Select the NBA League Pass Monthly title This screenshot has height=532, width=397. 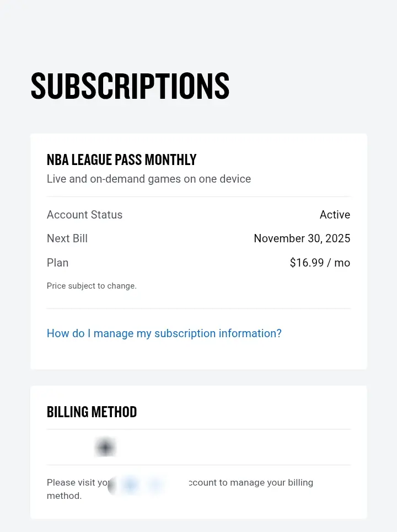121,160
